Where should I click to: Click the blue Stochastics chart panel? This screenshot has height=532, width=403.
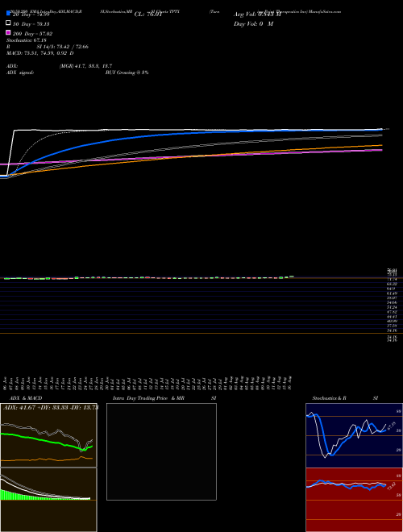354,435
